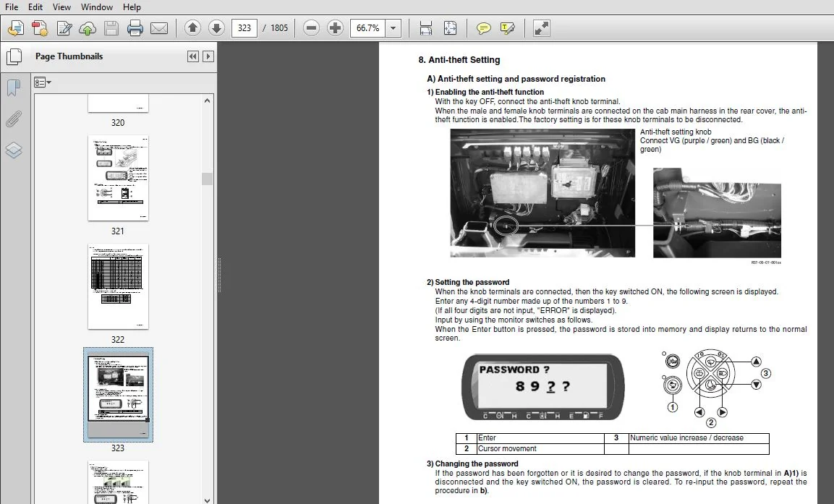Click the zoom field showing 66.7%
The image size is (834, 504).
(367, 28)
